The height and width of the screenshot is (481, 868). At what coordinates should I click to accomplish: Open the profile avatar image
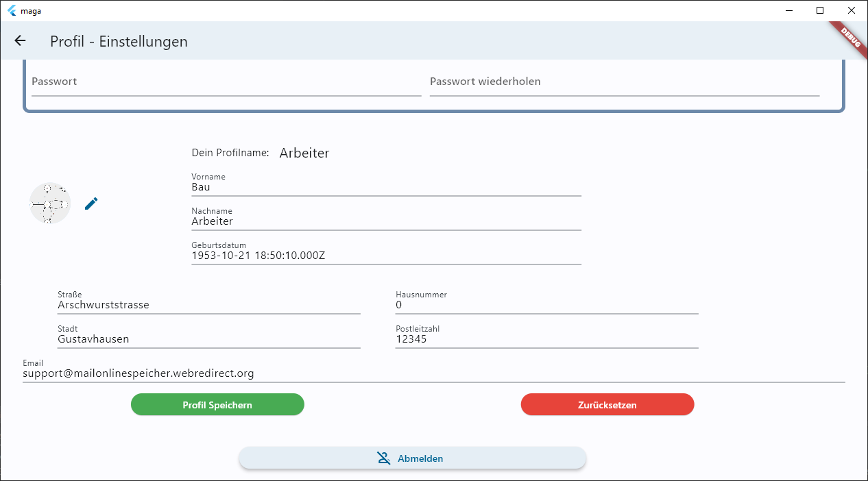click(x=50, y=203)
